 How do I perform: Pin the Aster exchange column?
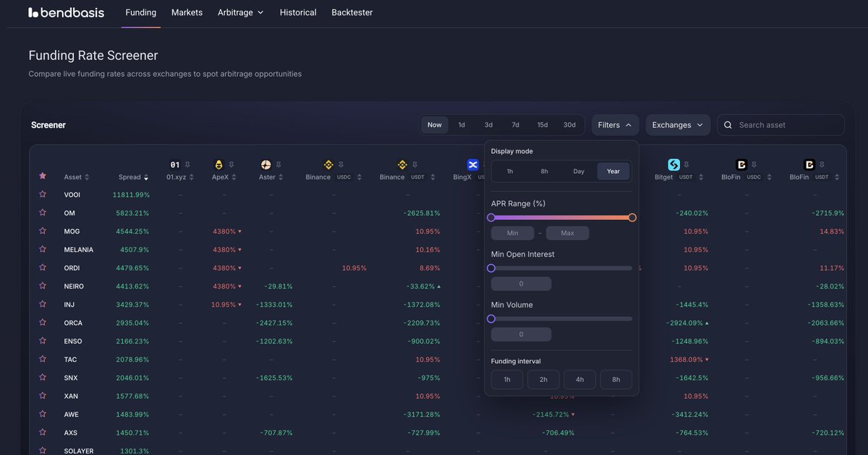tap(278, 165)
